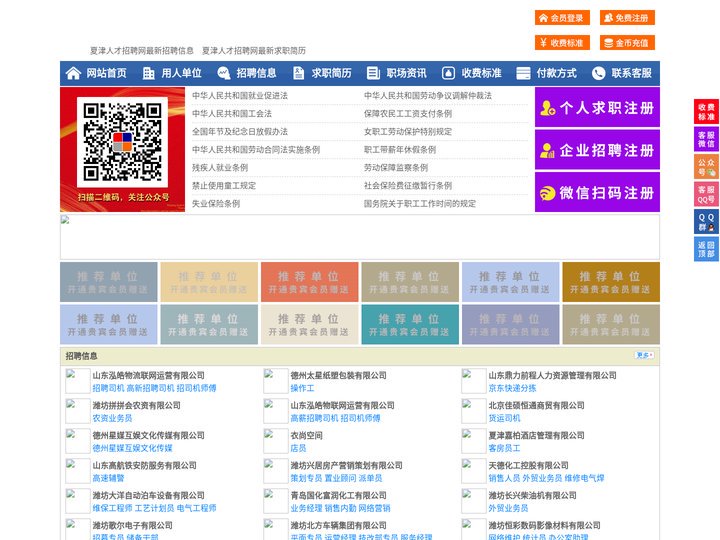Click the person icon on 个人求职注册
720x540 pixels.
click(x=547, y=108)
